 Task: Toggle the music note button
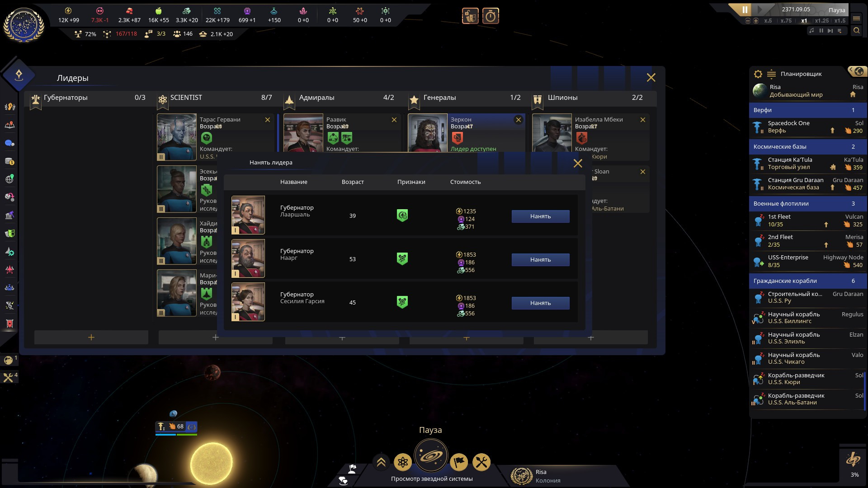(x=811, y=31)
